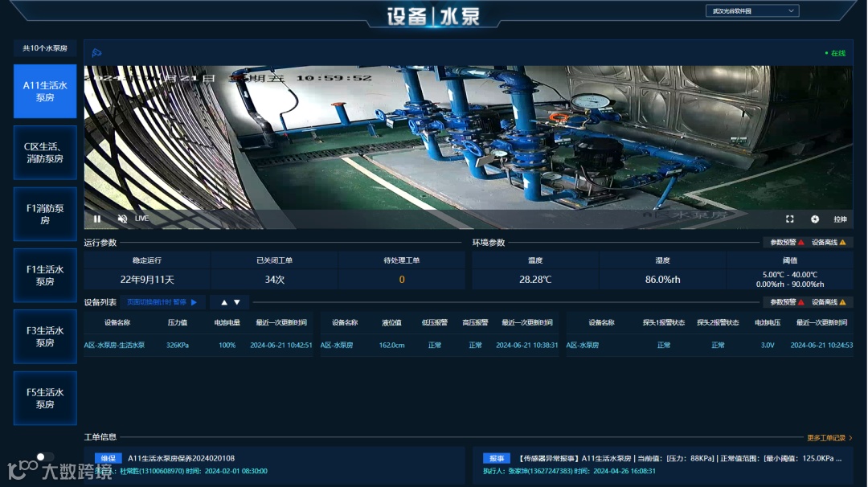Click the live camera video frame
Viewport: 868px width, 487px height.
pos(469,147)
